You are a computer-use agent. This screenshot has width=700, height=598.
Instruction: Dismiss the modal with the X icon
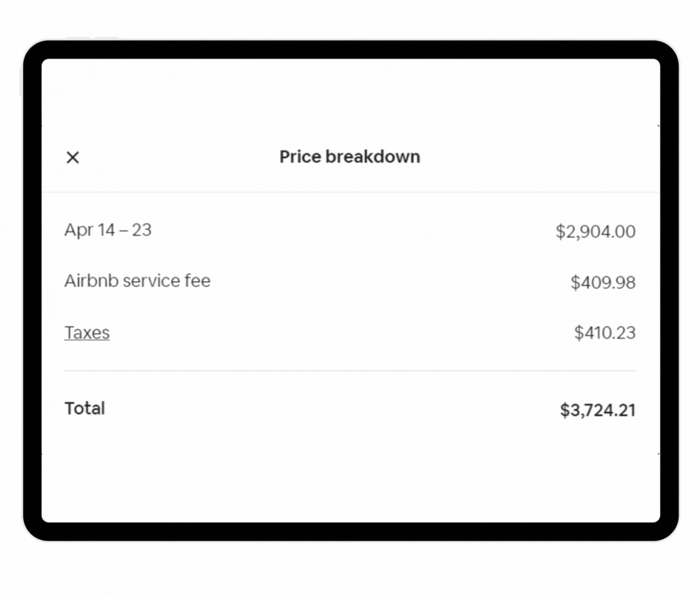coord(73,158)
